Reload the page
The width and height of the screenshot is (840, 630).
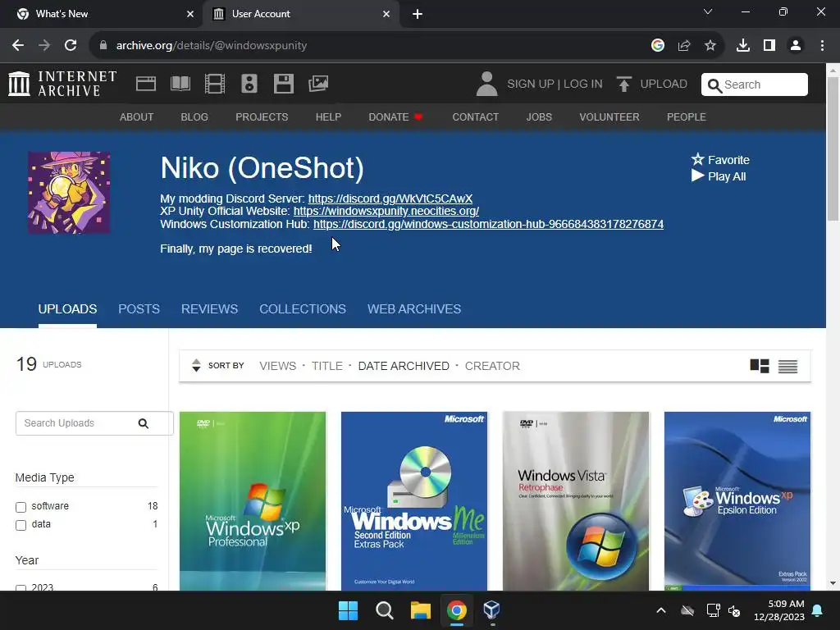click(x=71, y=46)
